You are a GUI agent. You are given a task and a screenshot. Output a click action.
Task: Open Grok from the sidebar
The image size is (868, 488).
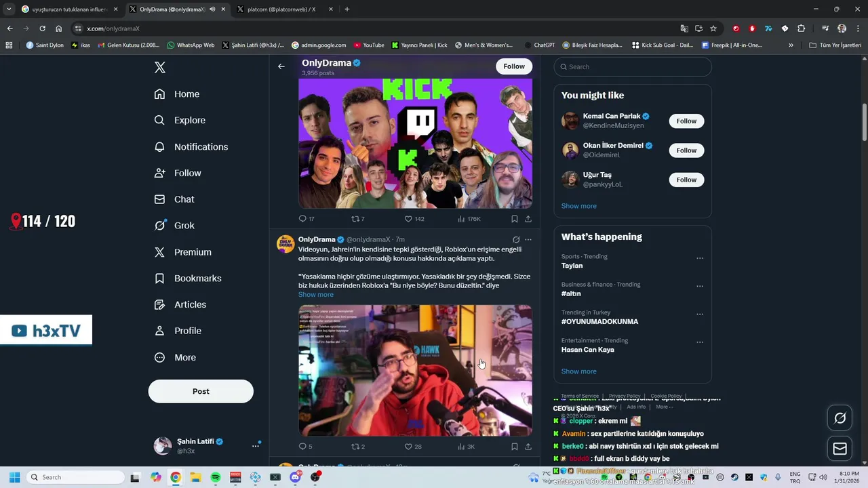coord(174,226)
